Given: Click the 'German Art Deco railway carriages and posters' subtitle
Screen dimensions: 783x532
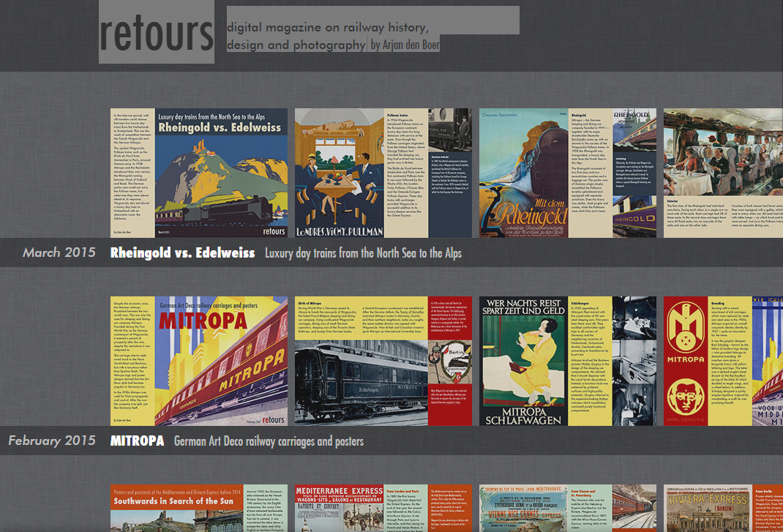Looking at the screenshot, I should pos(269,441).
